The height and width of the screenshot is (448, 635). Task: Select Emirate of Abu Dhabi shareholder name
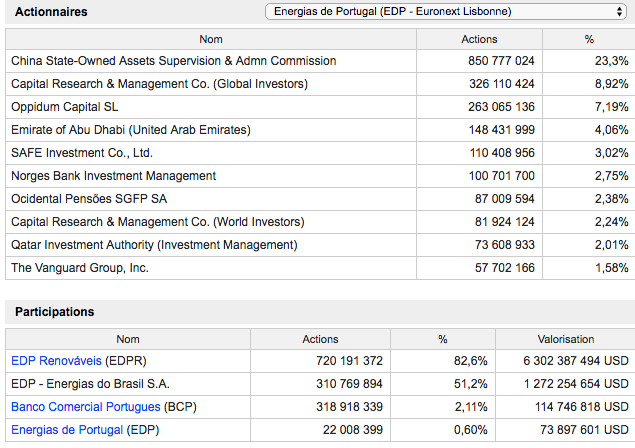tap(131, 130)
